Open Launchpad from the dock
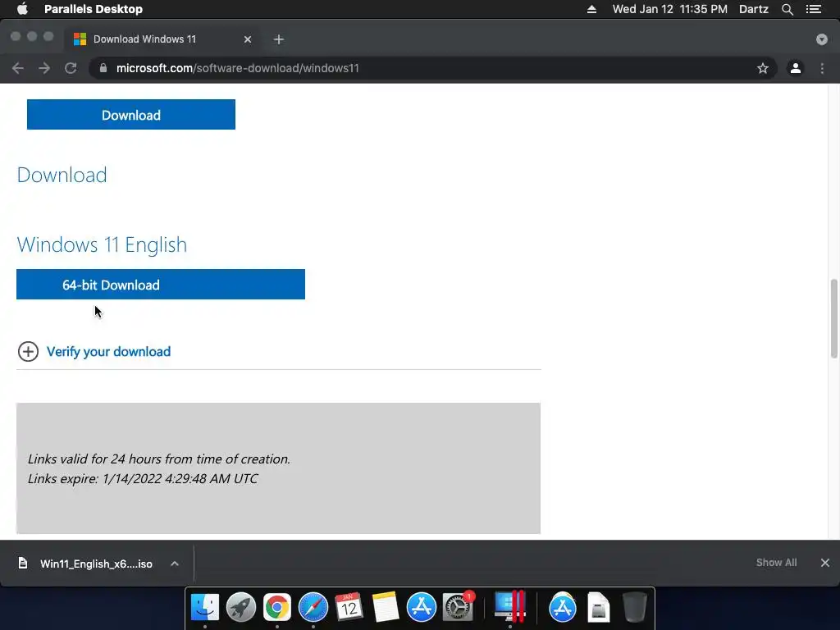 click(x=241, y=607)
